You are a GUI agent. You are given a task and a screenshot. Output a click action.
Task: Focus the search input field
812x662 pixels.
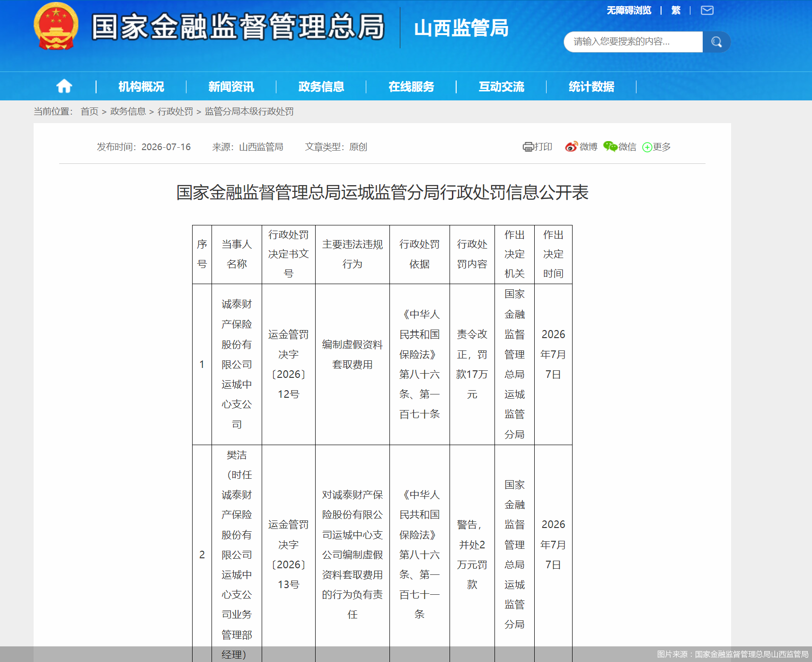tap(633, 42)
